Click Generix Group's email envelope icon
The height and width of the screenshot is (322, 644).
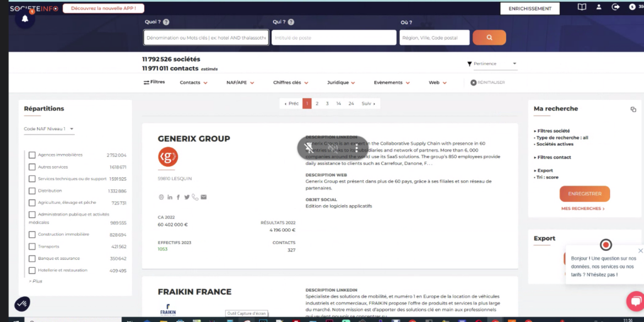point(204,197)
